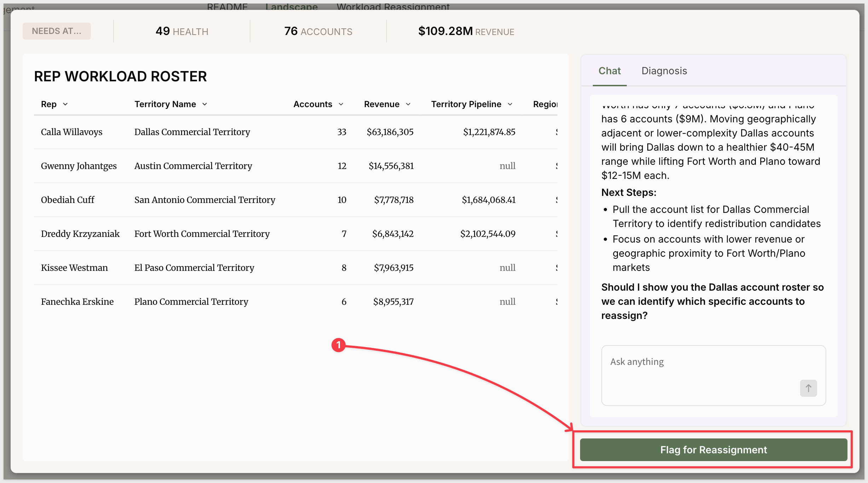
Task: Send the chat message with arrow icon
Action: (x=808, y=388)
